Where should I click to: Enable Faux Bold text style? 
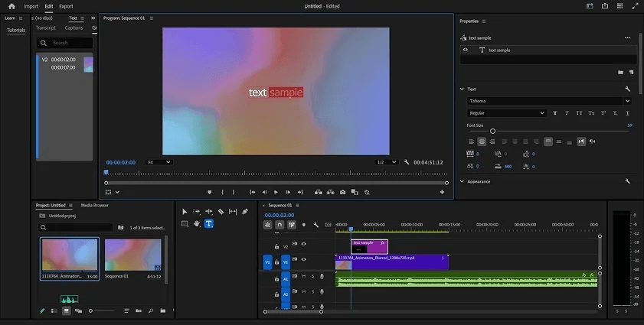pyautogui.click(x=554, y=113)
